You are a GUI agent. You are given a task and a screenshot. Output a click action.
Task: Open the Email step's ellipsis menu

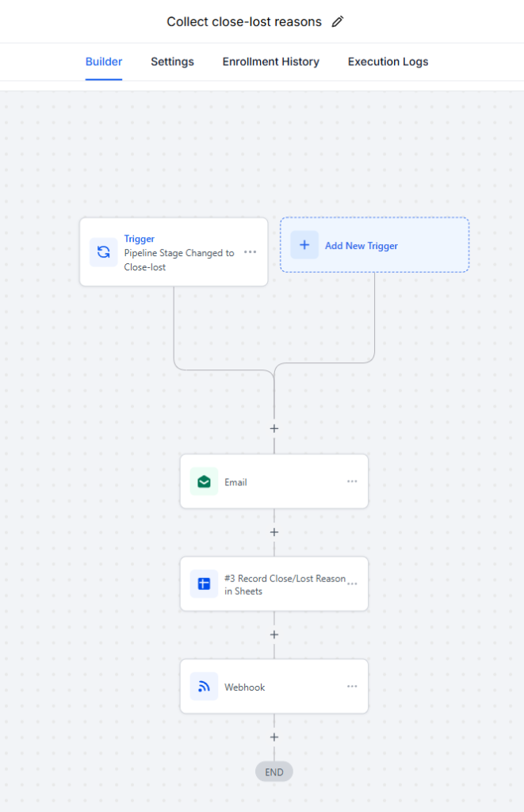pyautogui.click(x=352, y=481)
